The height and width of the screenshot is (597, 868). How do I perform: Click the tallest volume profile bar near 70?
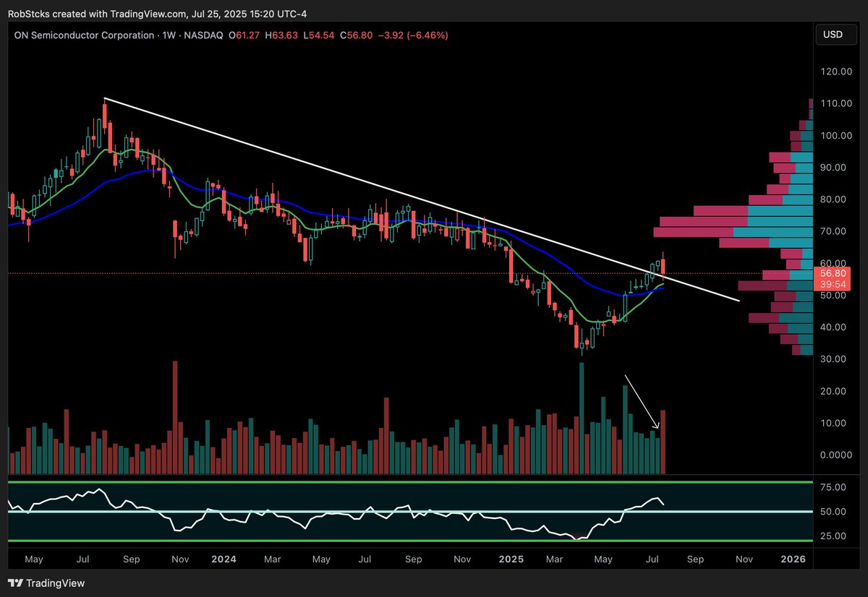click(x=733, y=232)
